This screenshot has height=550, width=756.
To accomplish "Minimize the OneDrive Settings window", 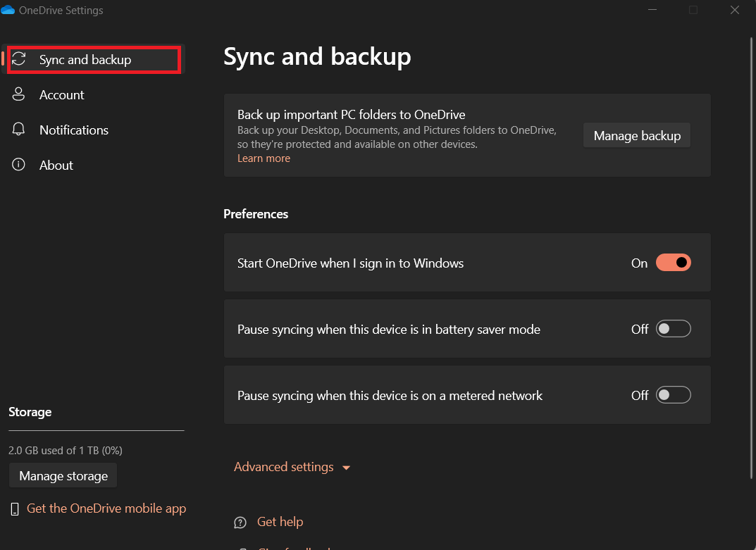I will coord(652,10).
